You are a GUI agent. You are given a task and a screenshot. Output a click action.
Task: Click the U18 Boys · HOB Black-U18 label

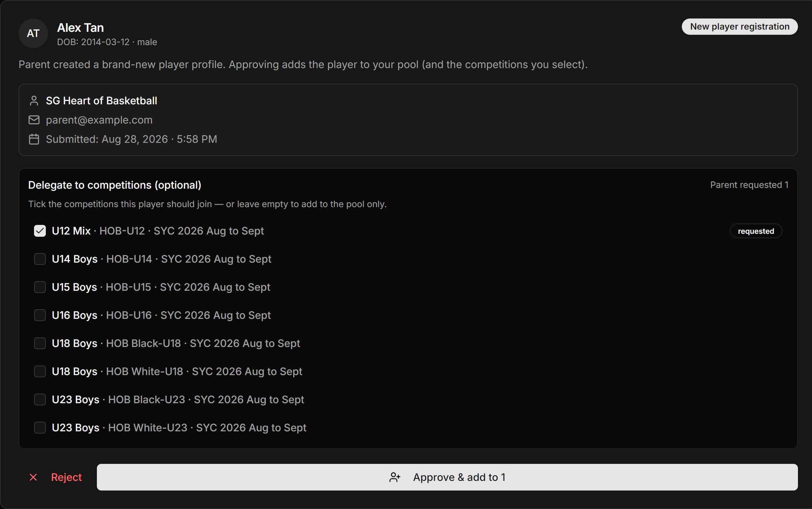pos(176,343)
